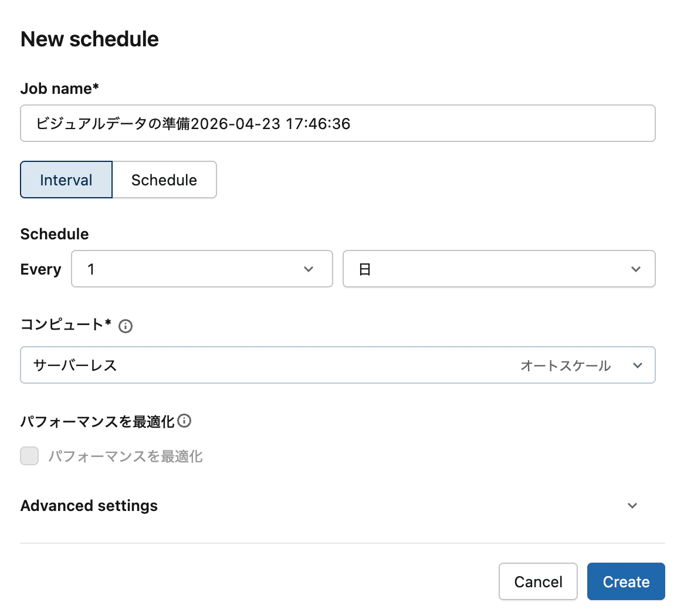Click the Create button

pos(626,581)
